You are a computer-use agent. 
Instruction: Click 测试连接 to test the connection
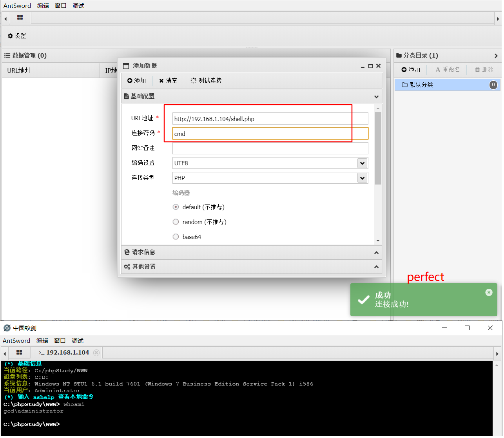[206, 80]
